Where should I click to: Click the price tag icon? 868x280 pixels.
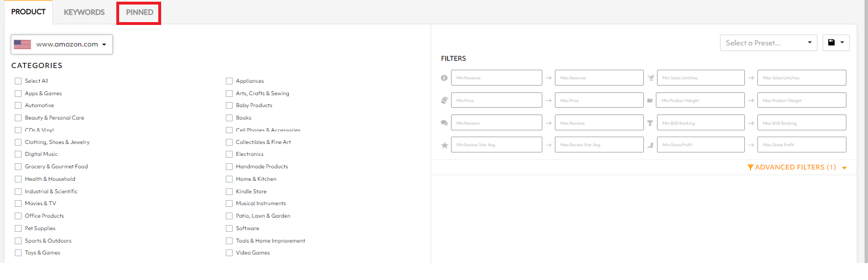click(x=444, y=100)
